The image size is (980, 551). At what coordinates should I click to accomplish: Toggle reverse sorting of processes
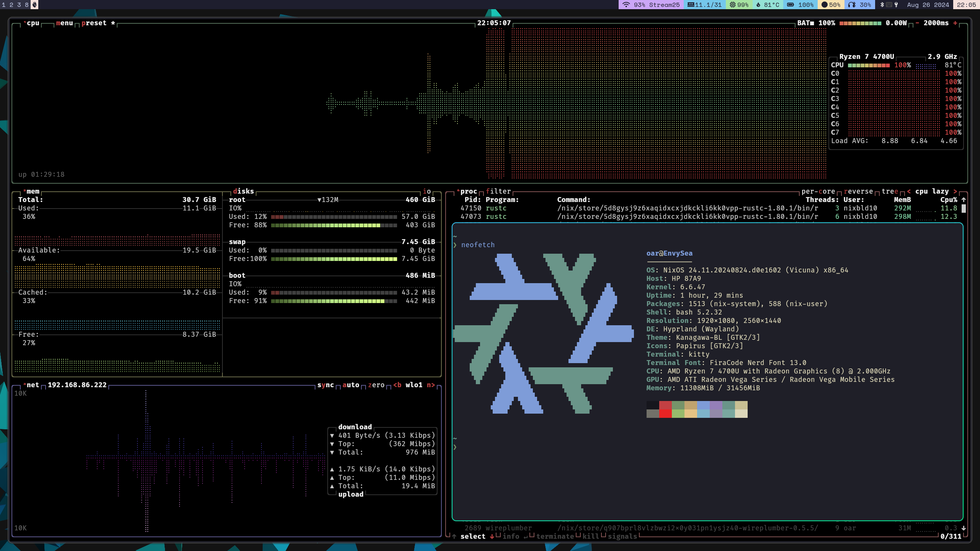pyautogui.click(x=858, y=191)
